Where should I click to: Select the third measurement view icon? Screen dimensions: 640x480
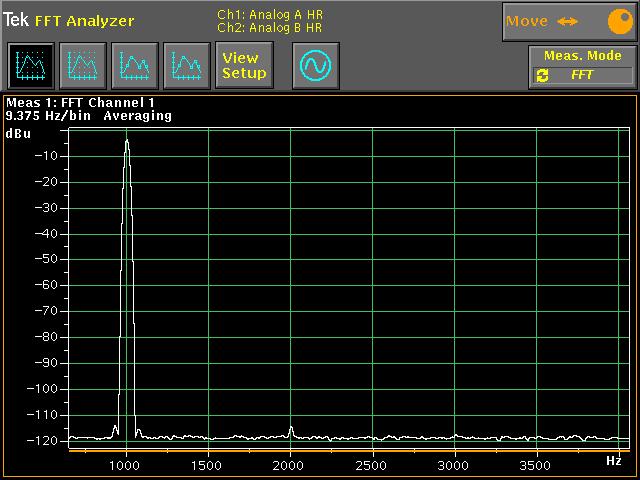tap(135, 66)
